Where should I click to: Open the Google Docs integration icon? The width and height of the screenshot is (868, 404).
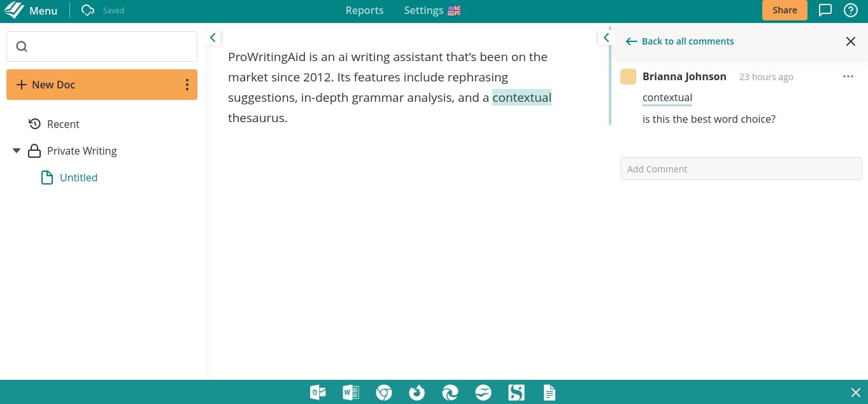pyautogui.click(x=550, y=393)
